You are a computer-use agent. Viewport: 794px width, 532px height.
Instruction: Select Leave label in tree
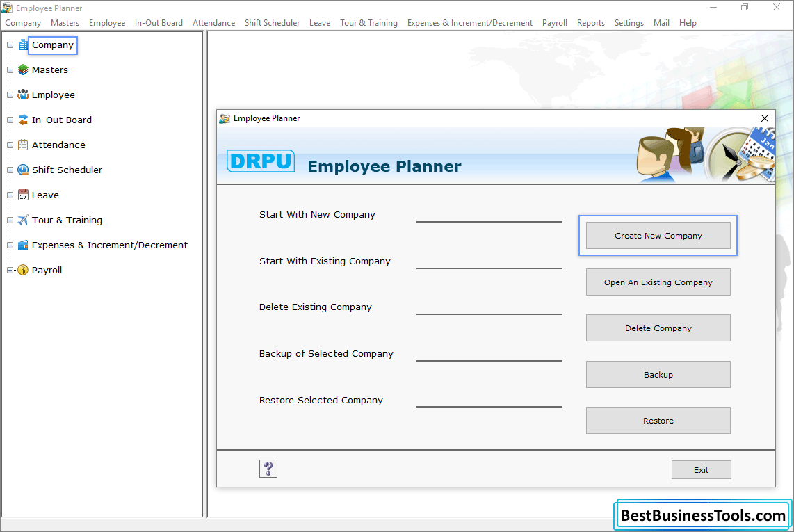click(45, 195)
